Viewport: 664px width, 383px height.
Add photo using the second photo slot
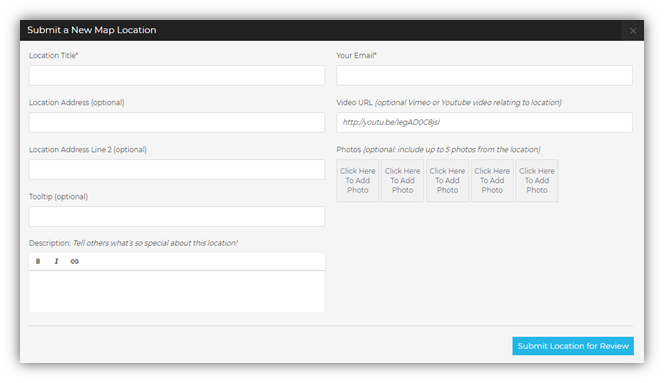(403, 180)
